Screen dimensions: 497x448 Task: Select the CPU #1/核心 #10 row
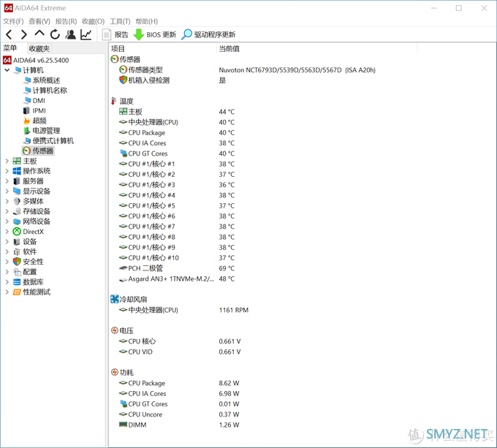tap(177, 258)
